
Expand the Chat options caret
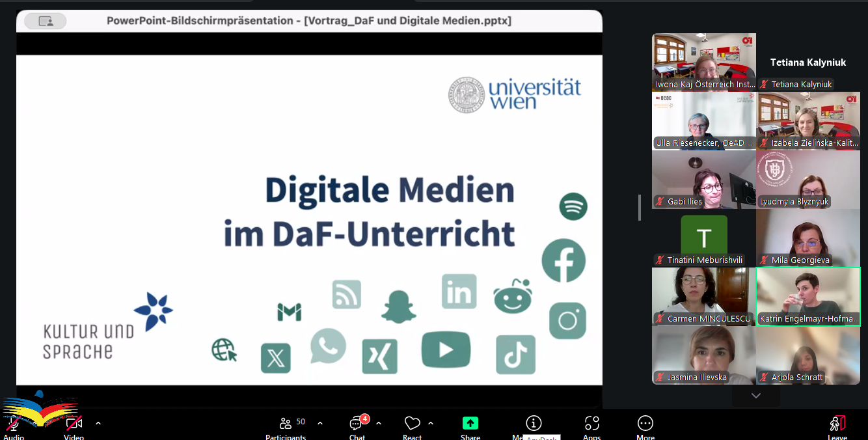(x=379, y=423)
